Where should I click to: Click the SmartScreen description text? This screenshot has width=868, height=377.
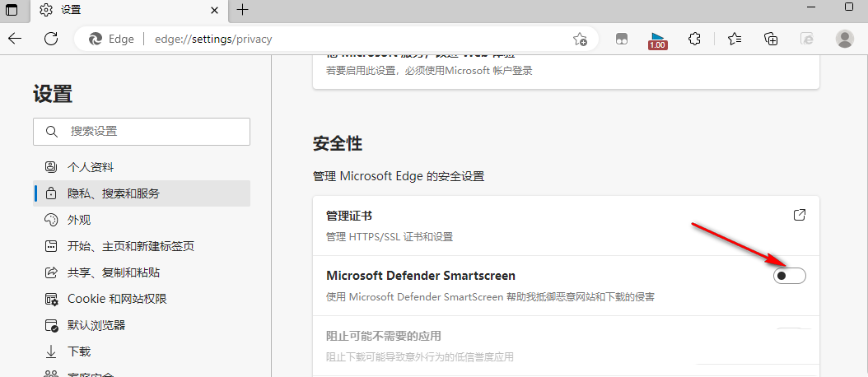click(491, 297)
